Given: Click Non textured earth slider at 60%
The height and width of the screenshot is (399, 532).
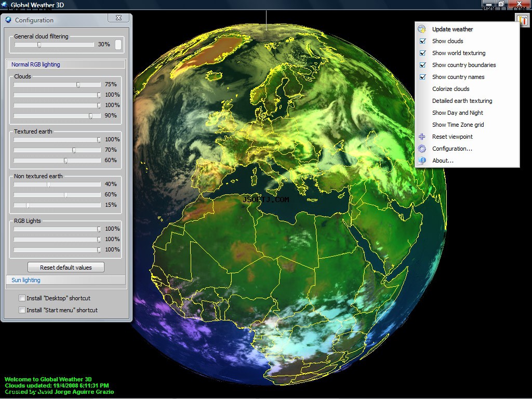Looking at the screenshot, I should pyautogui.click(x=57, y=195).
